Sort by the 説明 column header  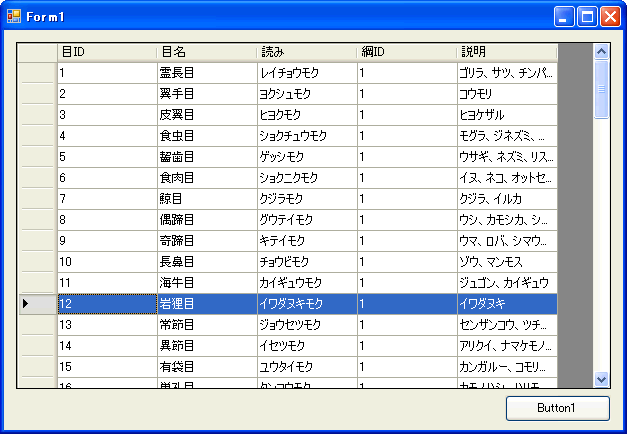tap(507, 52)
